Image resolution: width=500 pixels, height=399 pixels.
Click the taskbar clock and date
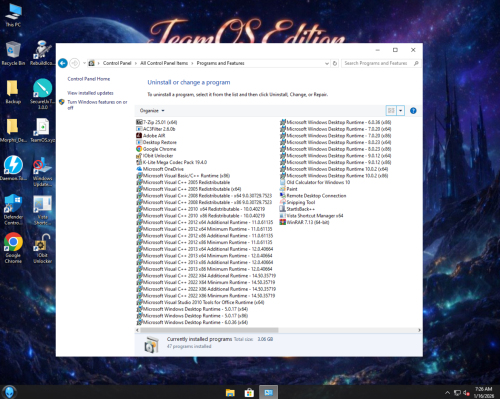(x=484, y=392)
